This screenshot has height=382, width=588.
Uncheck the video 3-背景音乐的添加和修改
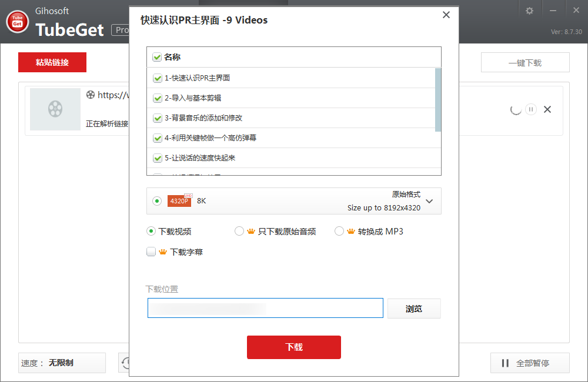click(x=157, y=118)
